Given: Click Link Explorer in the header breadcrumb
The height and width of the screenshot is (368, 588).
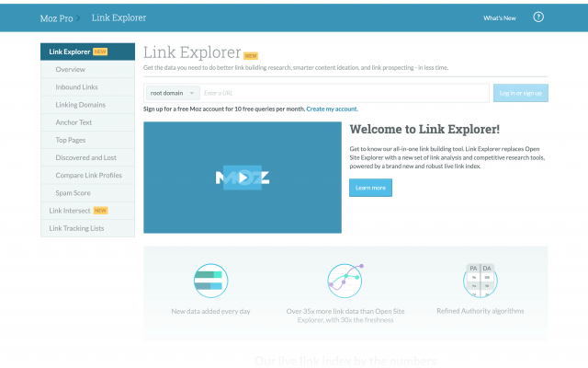Looking at the screenshot, I should pos(119,17).
